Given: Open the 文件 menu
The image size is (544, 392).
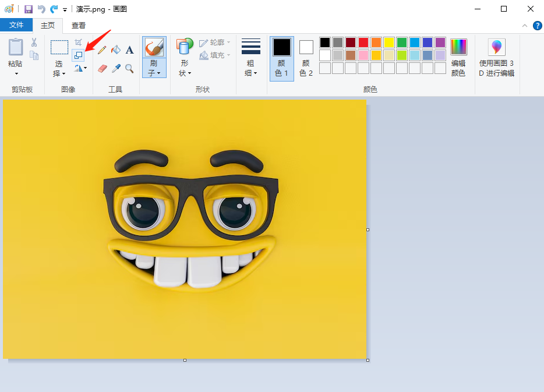Looking at the screenshot, I should click(x=16, y=25).
